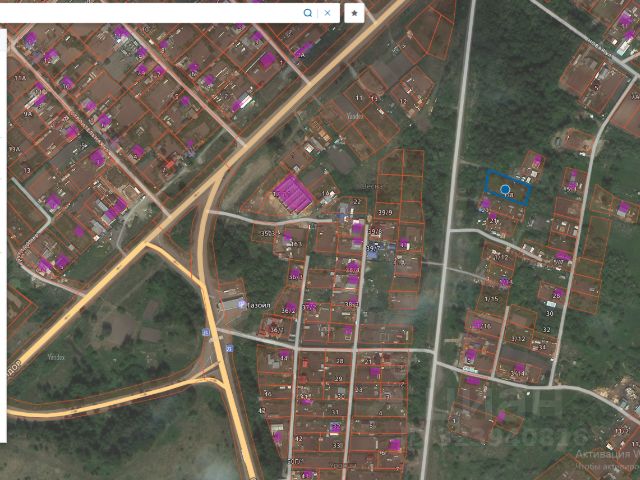Select the parking icon beside Тазоил

tap(242, 304)
